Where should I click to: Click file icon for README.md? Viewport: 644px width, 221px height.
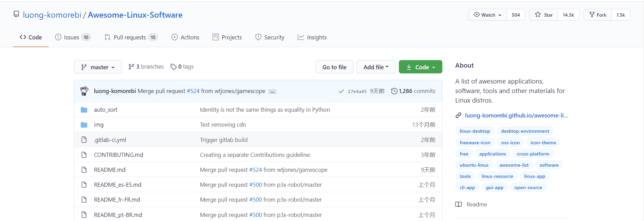(84, 169)
